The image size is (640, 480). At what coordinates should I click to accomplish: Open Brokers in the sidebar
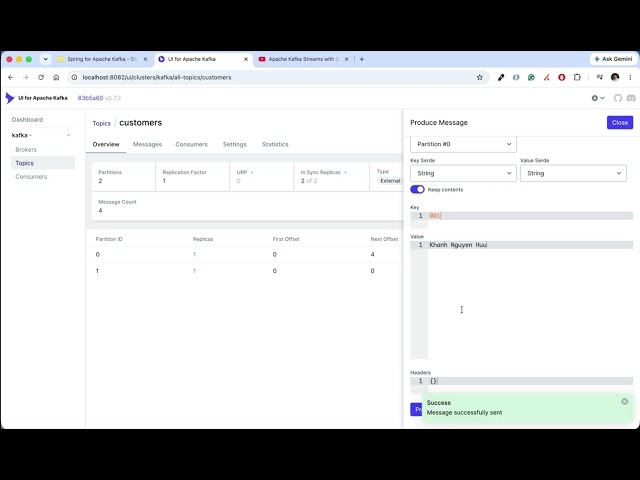point(26,149)
